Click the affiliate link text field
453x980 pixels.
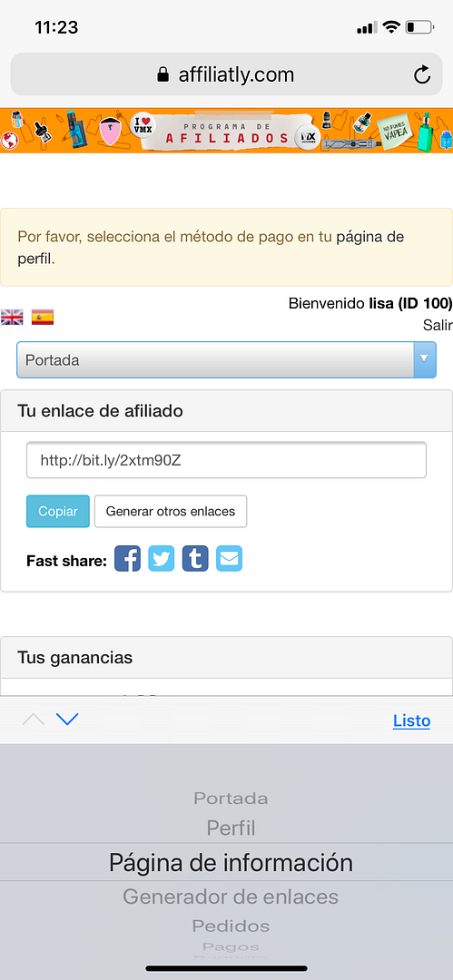click(x=227, y=461)
